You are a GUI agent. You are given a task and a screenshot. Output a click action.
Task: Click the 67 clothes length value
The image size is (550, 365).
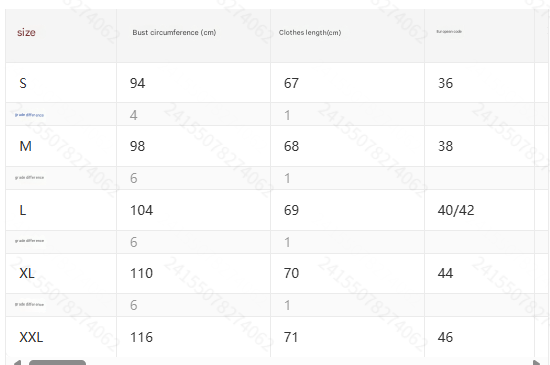291,83
